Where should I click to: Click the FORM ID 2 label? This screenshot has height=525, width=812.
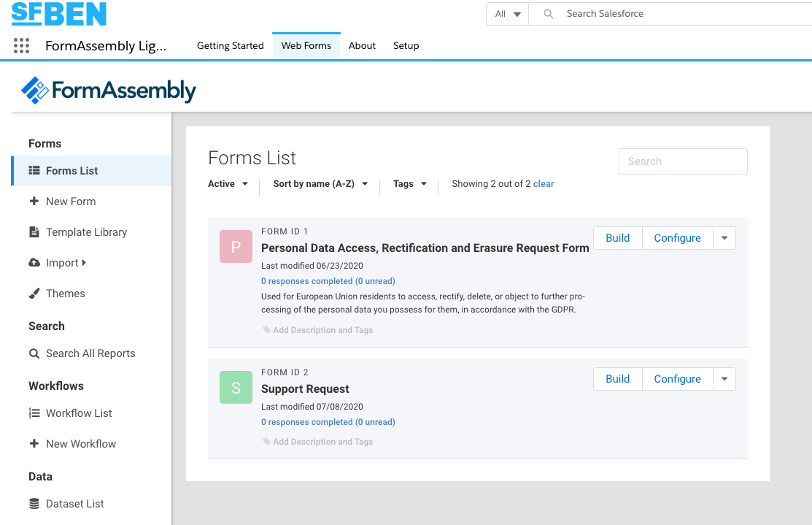[x=285, y=372]
